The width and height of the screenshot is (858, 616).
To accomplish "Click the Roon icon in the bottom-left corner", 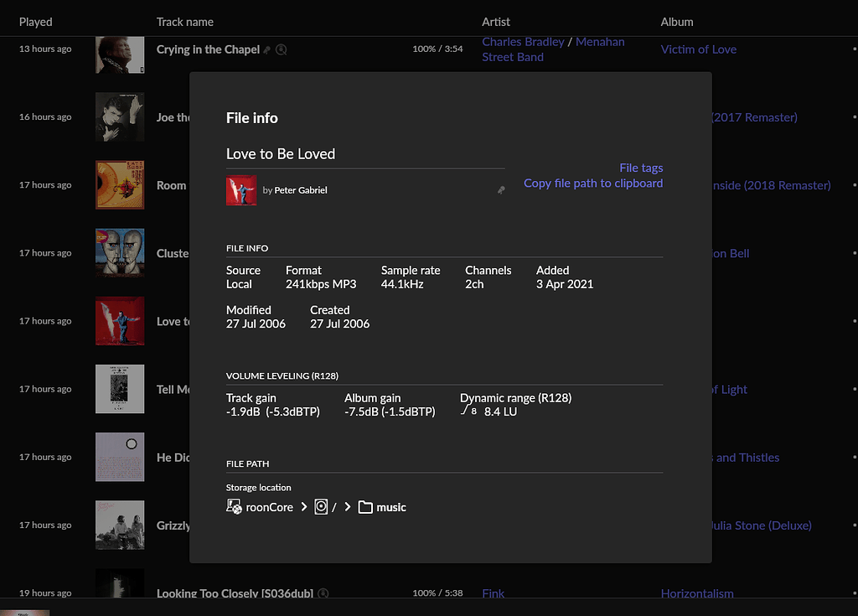I will (x=24, y=613).
